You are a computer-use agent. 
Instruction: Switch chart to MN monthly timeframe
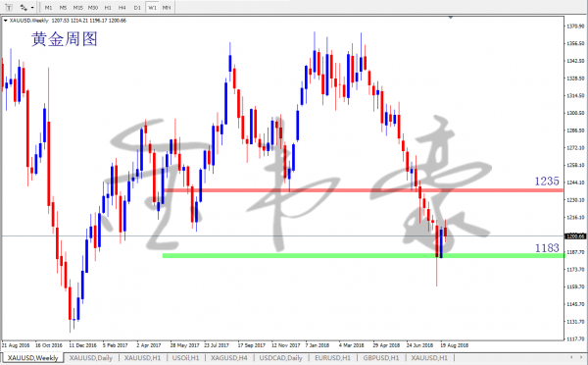pos(167,7)
